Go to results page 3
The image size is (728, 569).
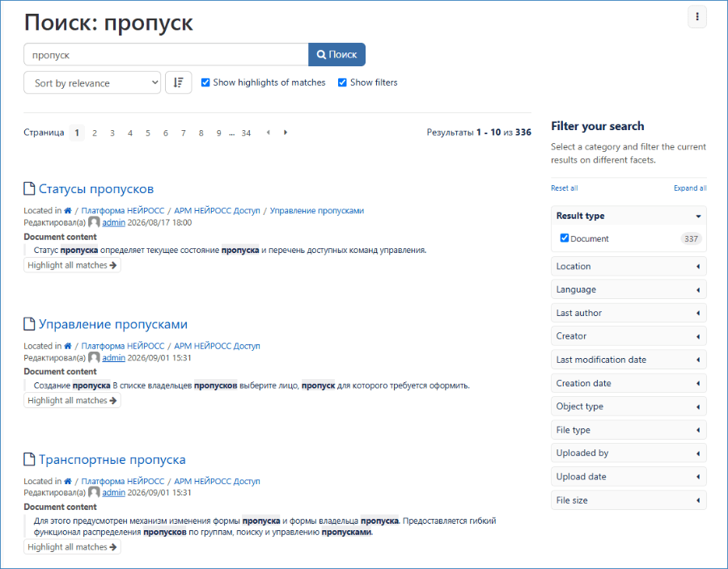click(112, 133)
